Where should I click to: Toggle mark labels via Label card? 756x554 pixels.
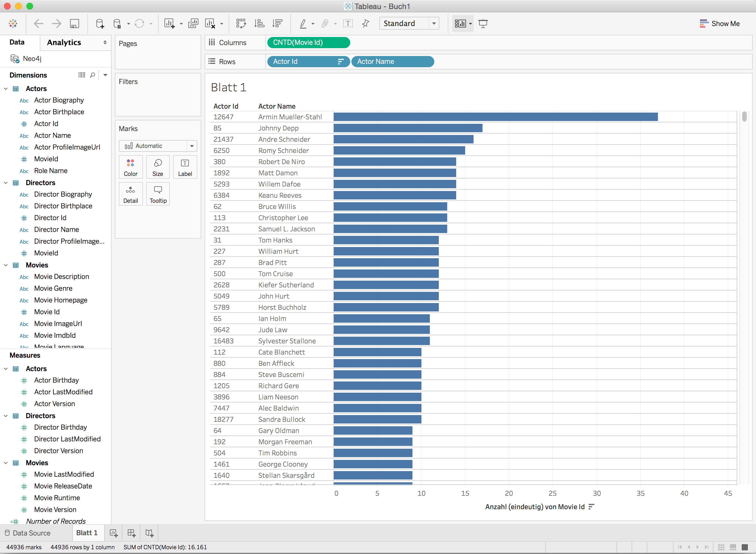[185, 167]
